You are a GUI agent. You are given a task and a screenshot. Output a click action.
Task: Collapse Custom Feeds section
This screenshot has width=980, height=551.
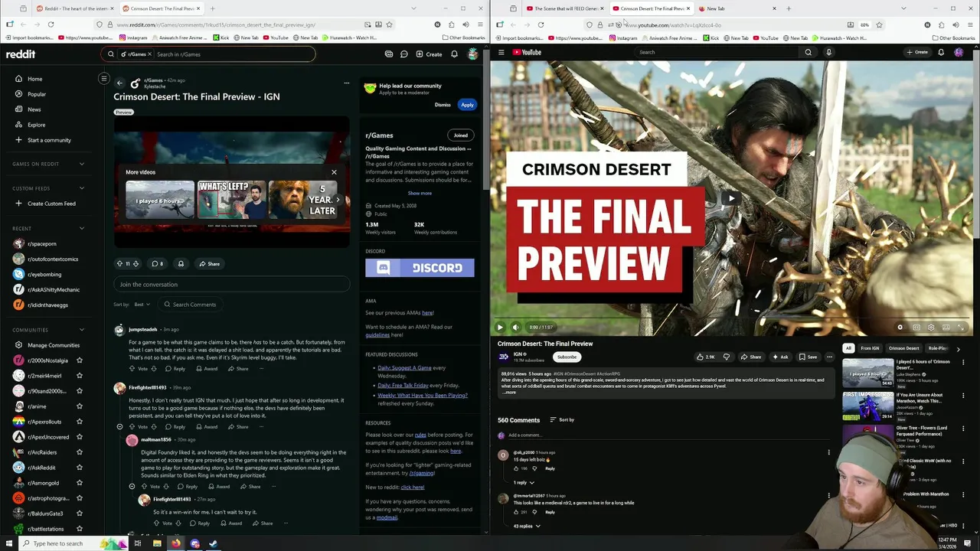tap(82, 188)
